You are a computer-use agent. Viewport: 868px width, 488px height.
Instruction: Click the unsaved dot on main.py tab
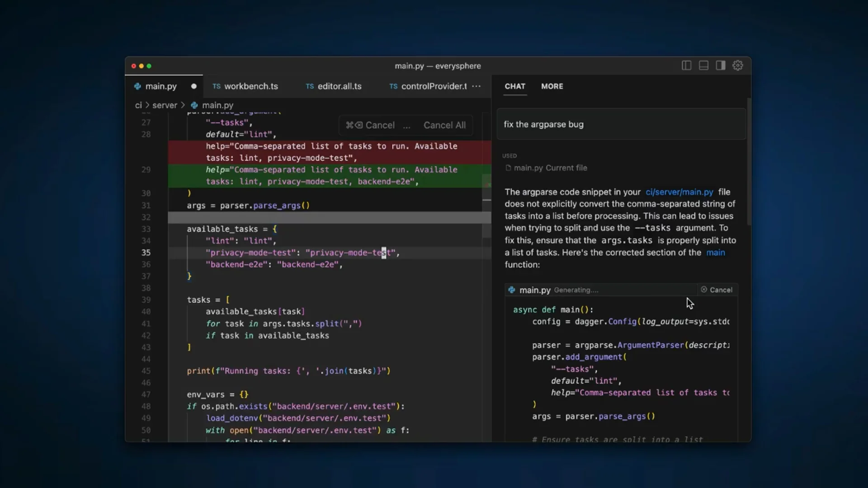click(193, 86)
